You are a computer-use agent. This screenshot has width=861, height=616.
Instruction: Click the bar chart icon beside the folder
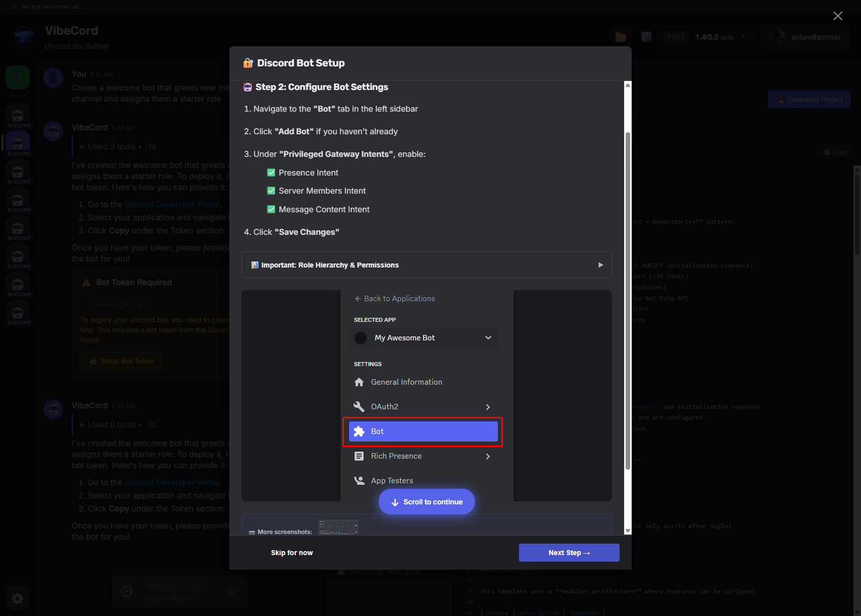[x=646, y=37]
